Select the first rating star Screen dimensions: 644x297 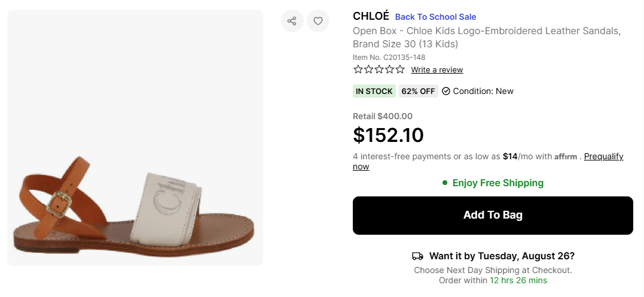pyautogui.click(x=358, y=69)
